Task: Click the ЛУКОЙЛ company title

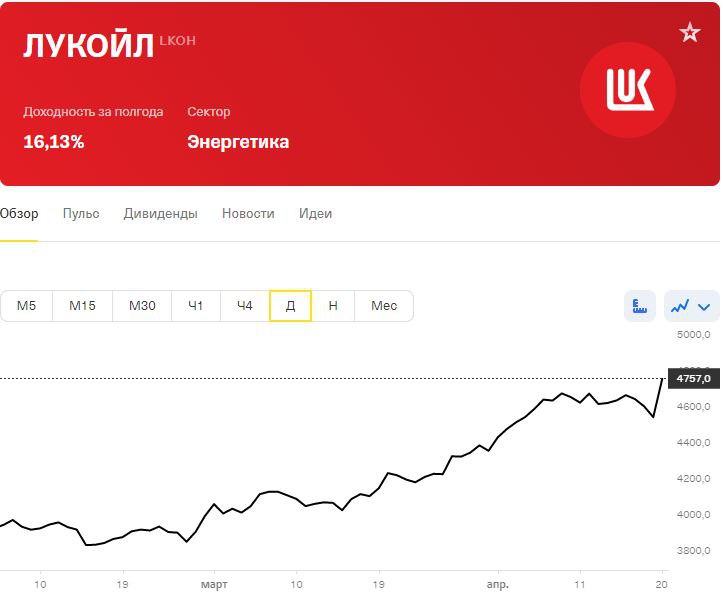Action: coord(89,47)
